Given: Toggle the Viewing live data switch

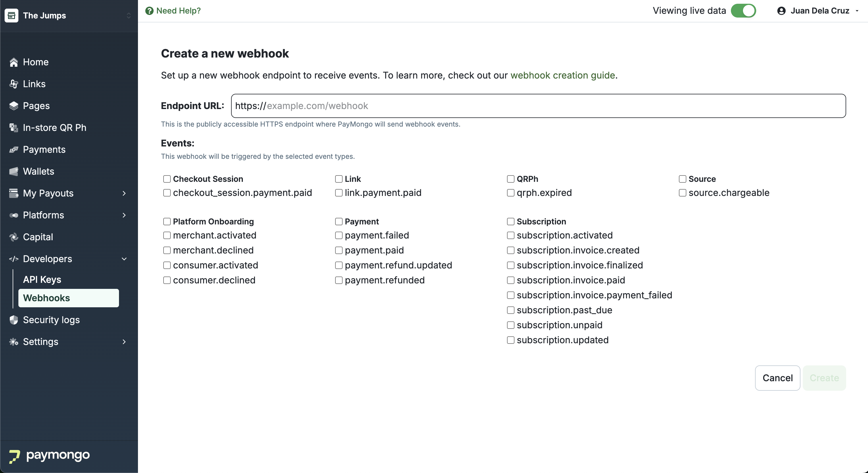Looking at the screenshot, I should pyautogui.click(x=743, y=11).
